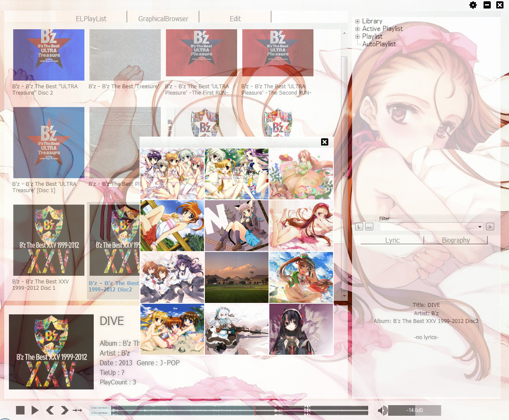Select the XXV 1999-2012 Disc 1 cover
This screenshot has height=420, width=509.
coord(49,240)
